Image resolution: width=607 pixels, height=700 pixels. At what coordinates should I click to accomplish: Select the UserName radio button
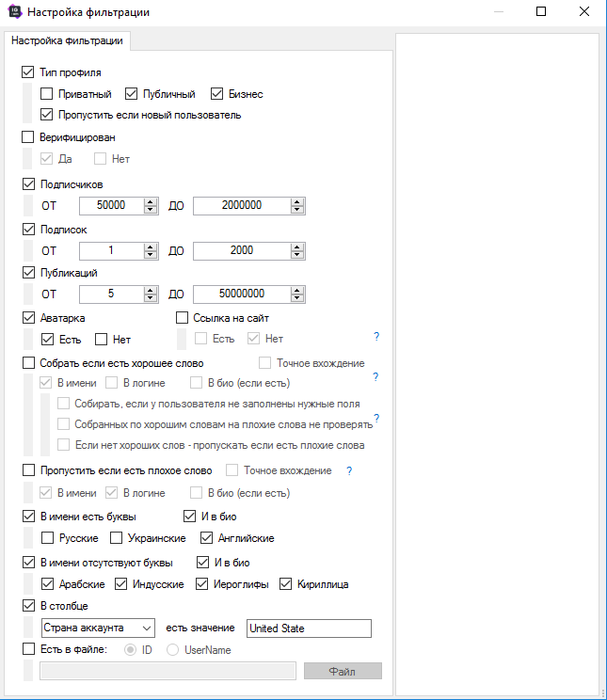click(172, 649)
